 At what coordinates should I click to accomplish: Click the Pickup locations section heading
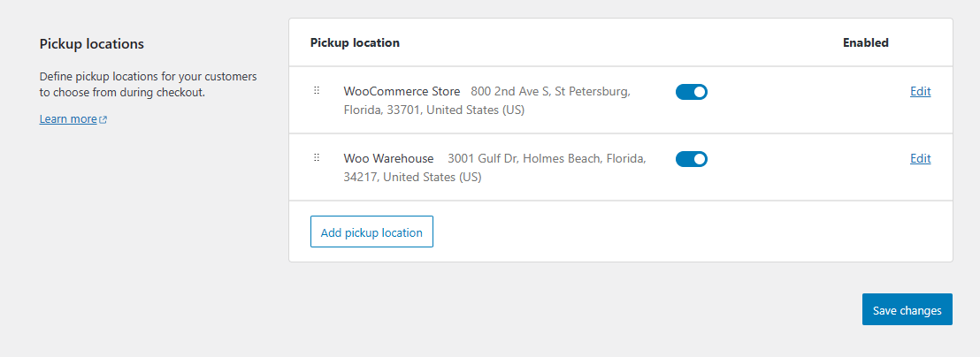pos(92,44)
